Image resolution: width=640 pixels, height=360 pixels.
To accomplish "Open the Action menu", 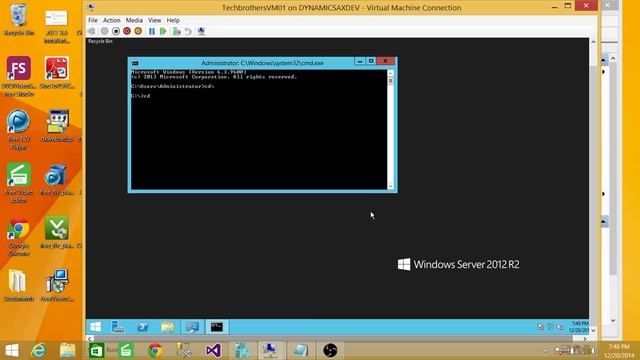I will [111, 20].
